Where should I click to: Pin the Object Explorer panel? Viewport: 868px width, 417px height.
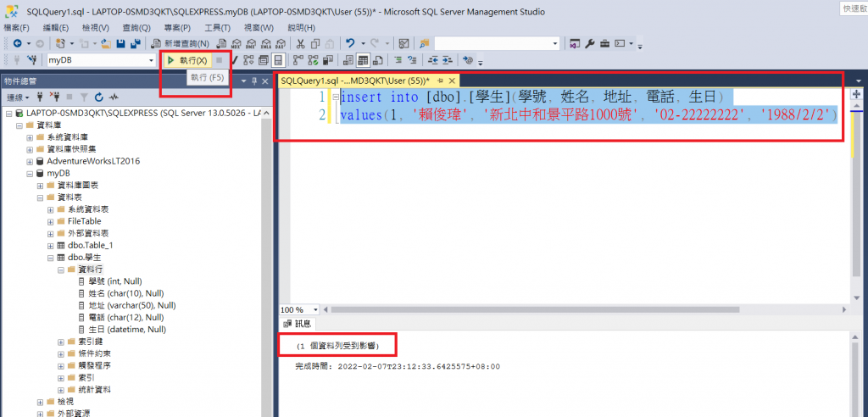254,81
